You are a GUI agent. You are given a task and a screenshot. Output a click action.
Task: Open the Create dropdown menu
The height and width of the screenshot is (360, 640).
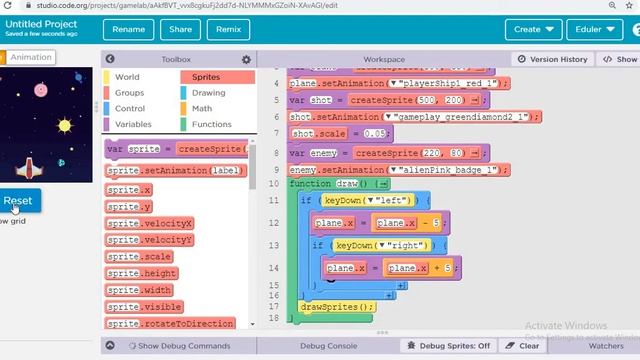coord(533,29)
